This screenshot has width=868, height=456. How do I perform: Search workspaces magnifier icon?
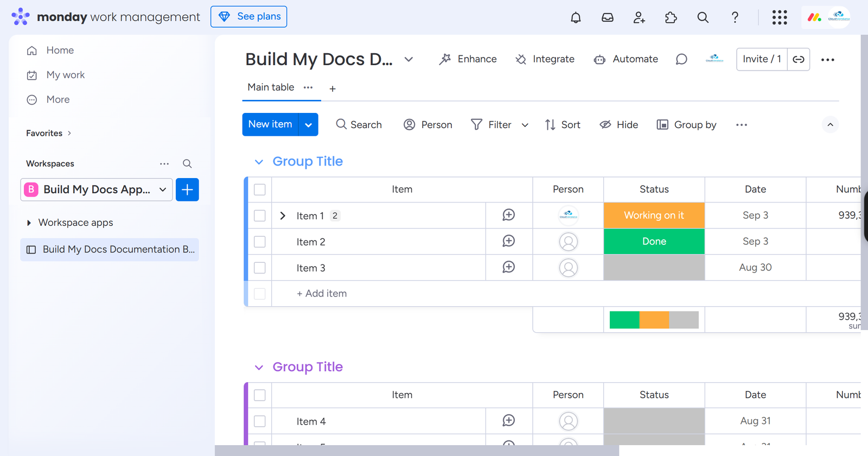pos(187,163)
